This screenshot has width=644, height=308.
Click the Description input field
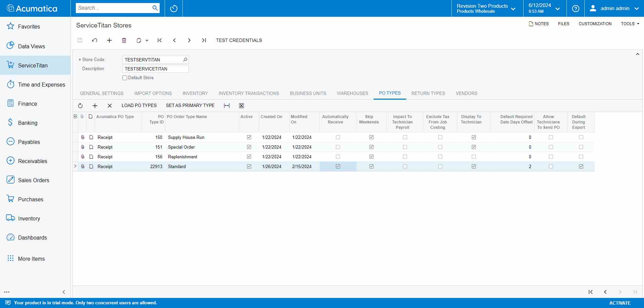[156, 69]
